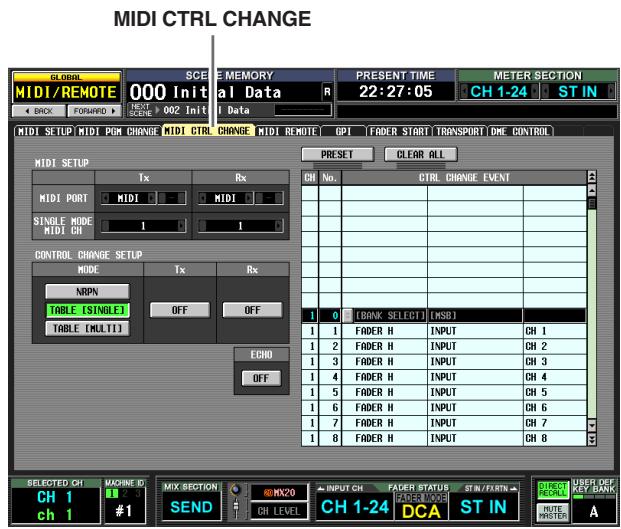The image size is (621, 529).
Task: Click the NEXT SCENE triangle icon
Action: (157, 110)
